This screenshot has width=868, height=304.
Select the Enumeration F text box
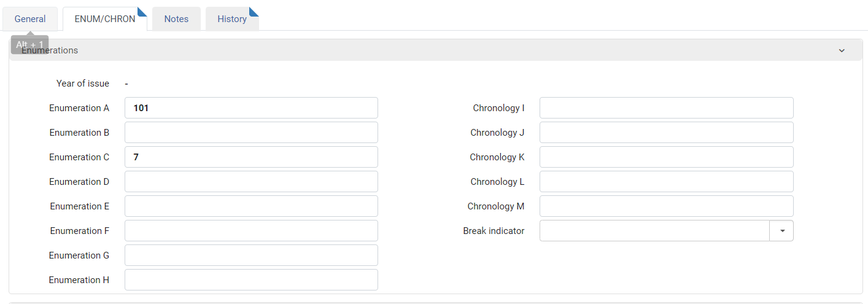pyautogui.click(x=251, y=231)
